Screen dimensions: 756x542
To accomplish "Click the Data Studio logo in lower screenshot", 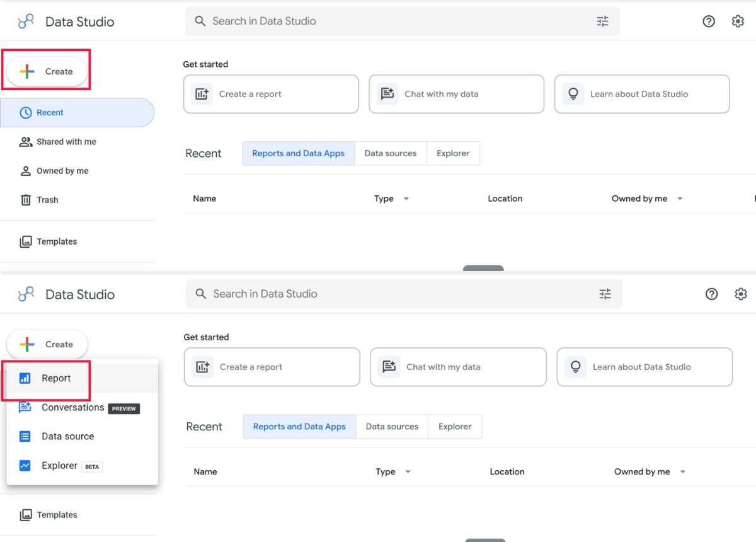I will tap(26, 294).
